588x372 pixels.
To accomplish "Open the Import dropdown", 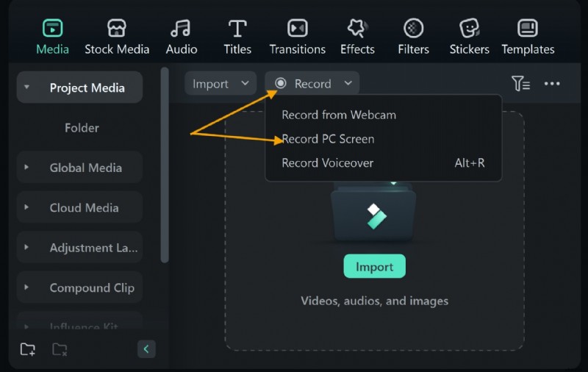I will pyautogui.click(x=220, y=84).
